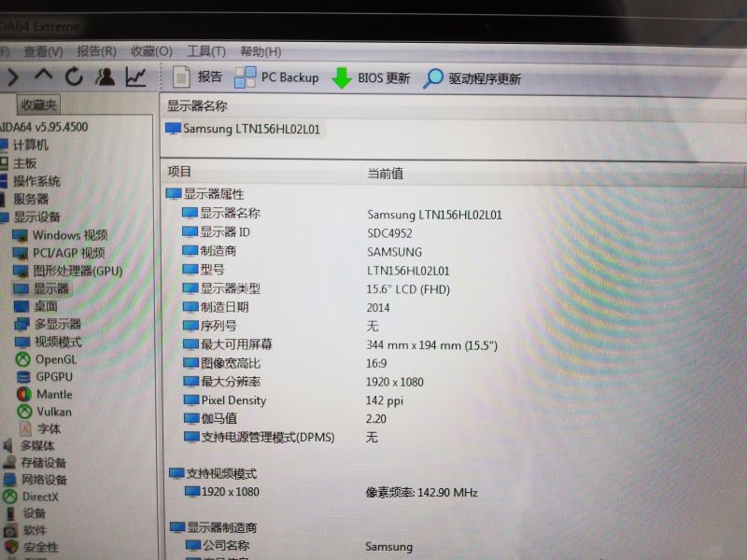Click the 支持视频模式 group row
This screenshot has width=747, height=560.
(x=213, y=473)
